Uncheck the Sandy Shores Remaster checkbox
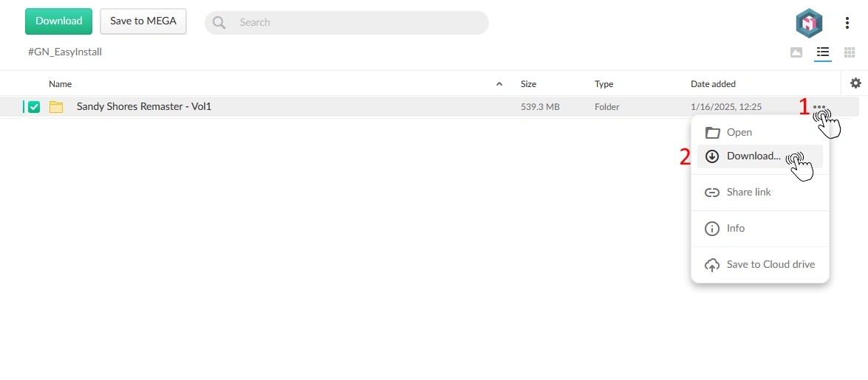The image size is (868, 380). pyautogui.click(x=34, y=107)
